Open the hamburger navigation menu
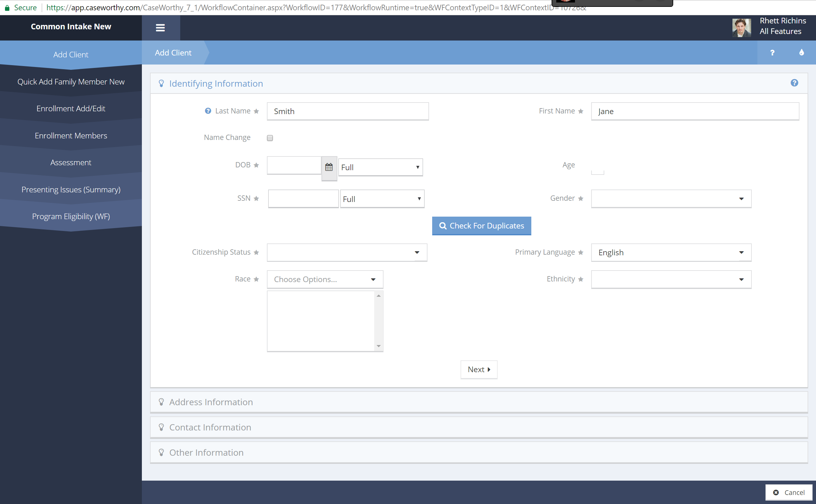Image resolution: width=816 pixels, height=504 pixels. pyautogui.click(x=160, y=28)
